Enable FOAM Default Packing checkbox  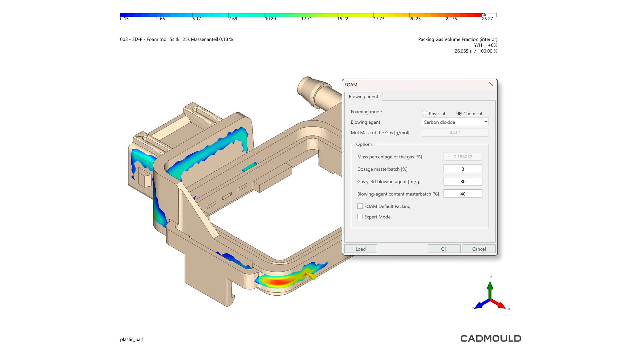(360, 206)
